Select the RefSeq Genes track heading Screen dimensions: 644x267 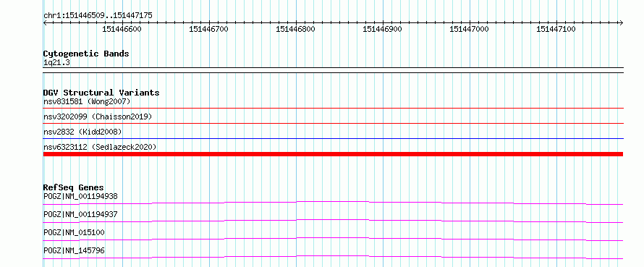pos(73,187)
